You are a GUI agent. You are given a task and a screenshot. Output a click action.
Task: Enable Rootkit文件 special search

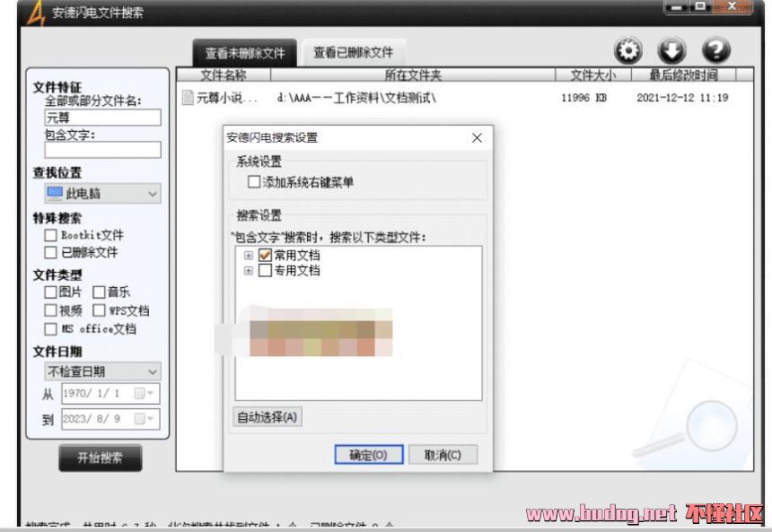50,235
